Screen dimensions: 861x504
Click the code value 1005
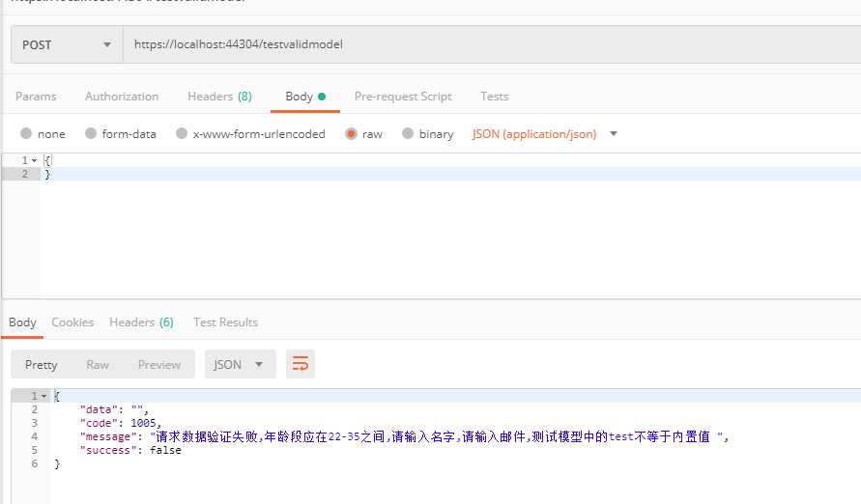143,424
